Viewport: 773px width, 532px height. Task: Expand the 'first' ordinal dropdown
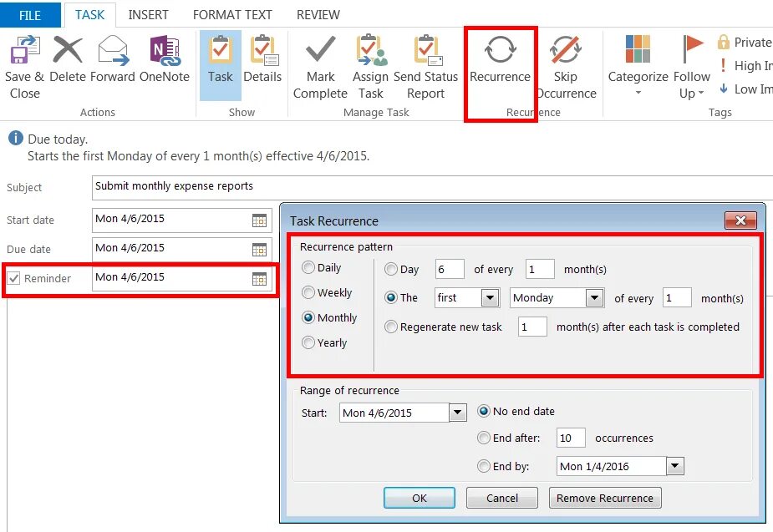coord(490,298)
